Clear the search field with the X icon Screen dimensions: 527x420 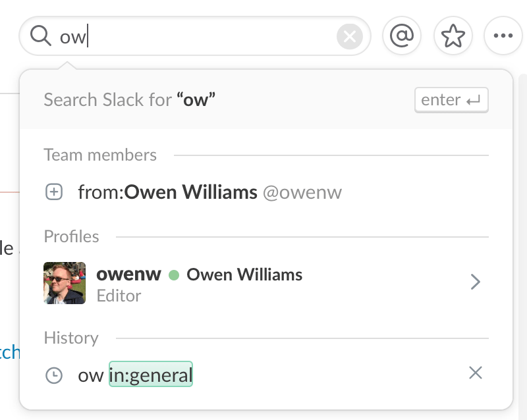pos(350,36)
